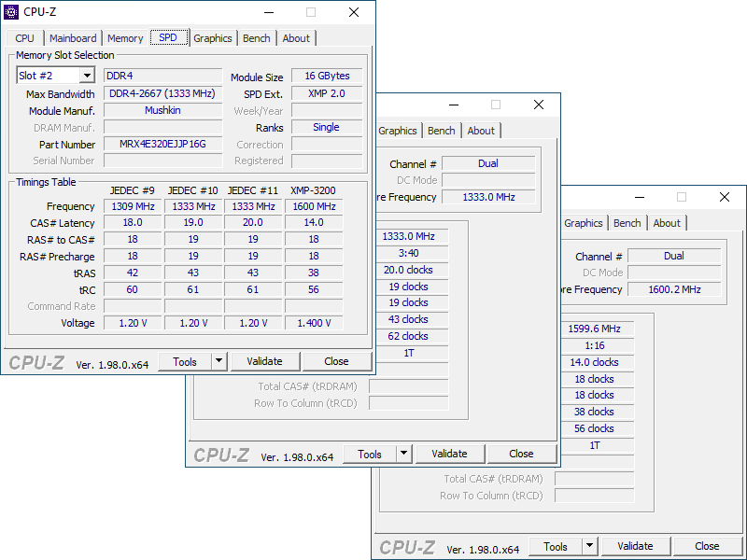Click the CPU-Z app icon in title bar
Image resolution: width=747 pixels, height=560 pixels.
coord(11,12)
